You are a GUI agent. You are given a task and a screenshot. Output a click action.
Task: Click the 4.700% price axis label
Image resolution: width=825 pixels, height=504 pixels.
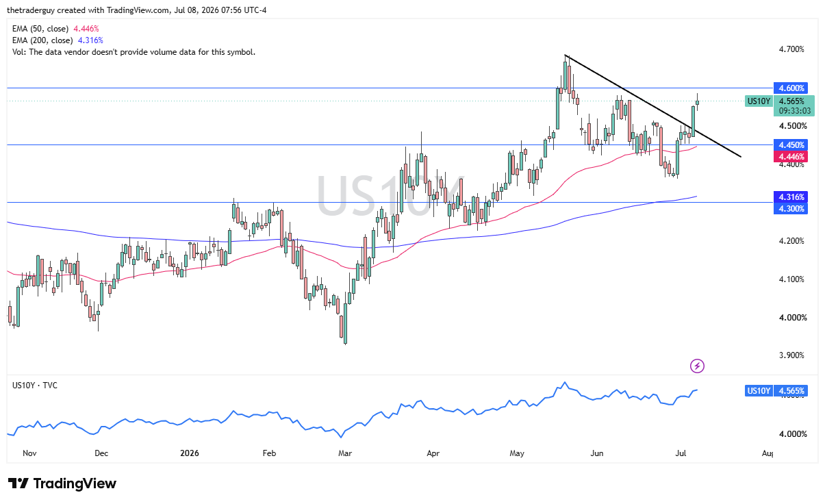click(x=791, y=49)
